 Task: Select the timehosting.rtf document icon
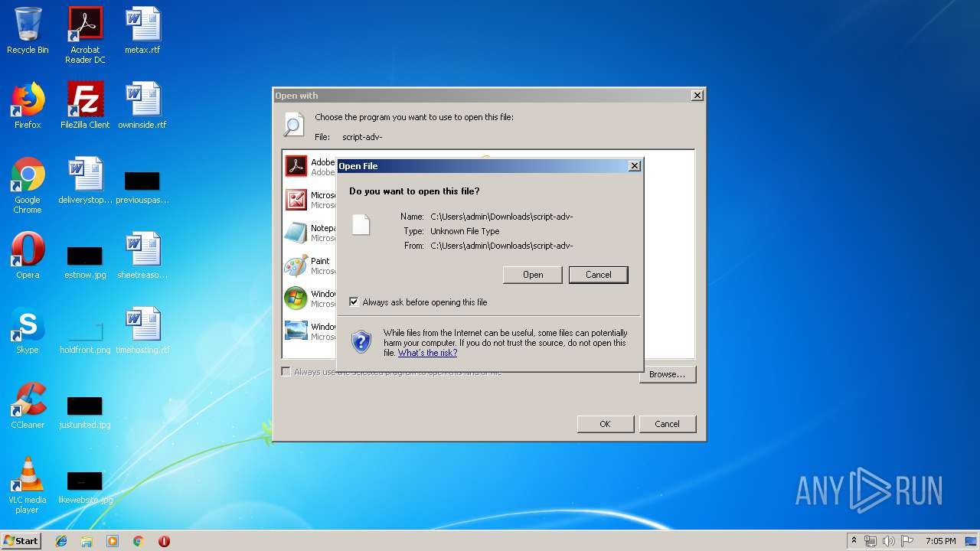[x=142, y=331]
